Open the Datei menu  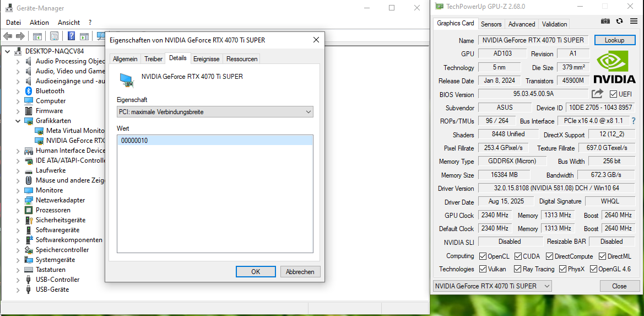tap(14, 23)
